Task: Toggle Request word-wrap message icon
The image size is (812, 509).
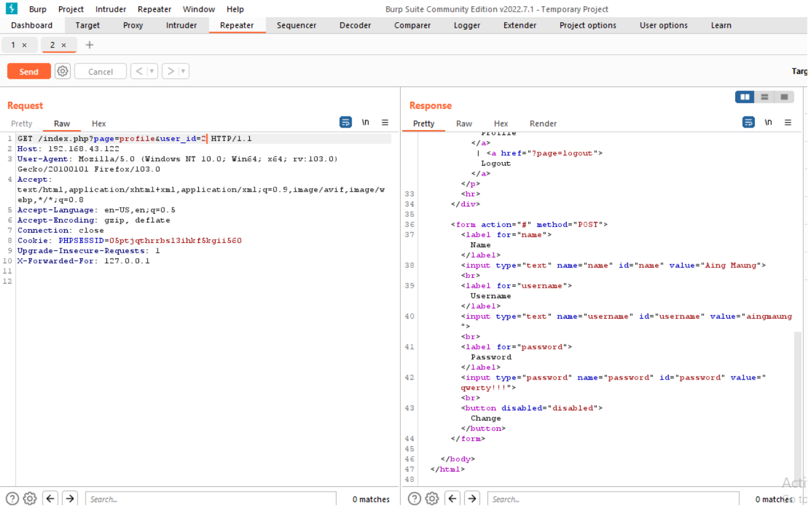Action: [x=346, y=123]
